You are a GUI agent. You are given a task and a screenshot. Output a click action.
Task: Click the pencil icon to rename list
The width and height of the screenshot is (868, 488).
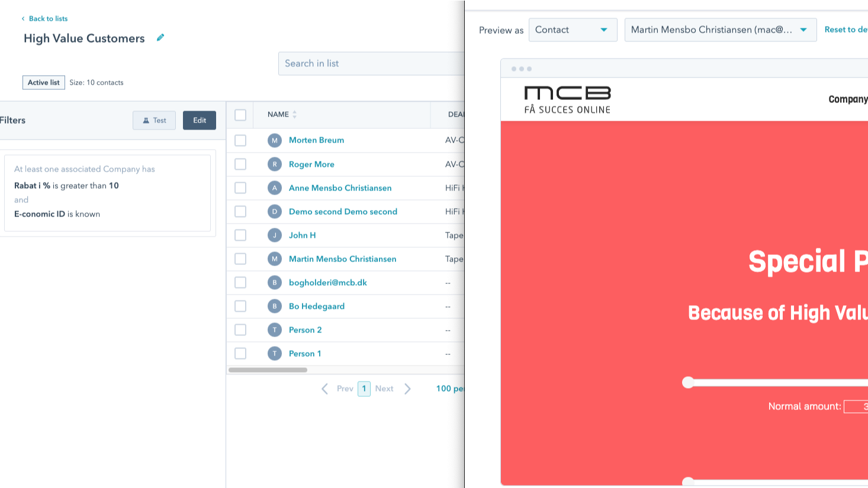(160, 38)
